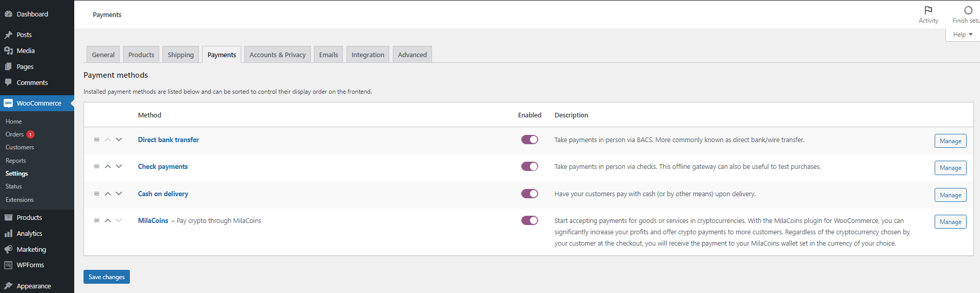Open Cash on delivery link
980x293 pixels.
coord(163,194)
